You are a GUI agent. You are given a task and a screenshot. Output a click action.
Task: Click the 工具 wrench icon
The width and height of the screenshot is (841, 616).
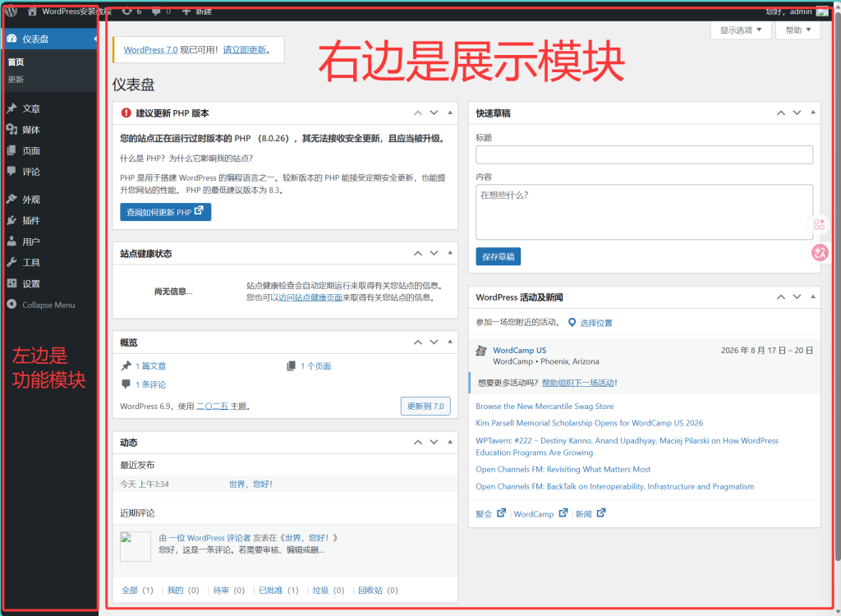[x=11, y=262]
